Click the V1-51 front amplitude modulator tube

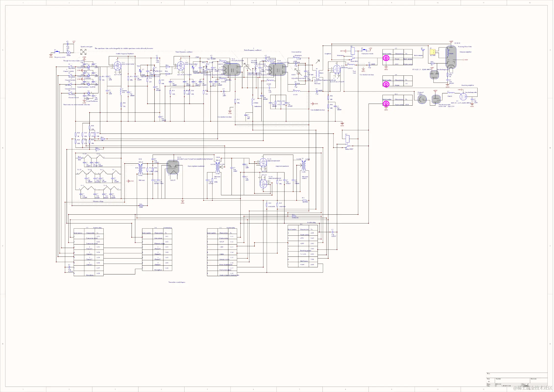(x=173, y=167)
